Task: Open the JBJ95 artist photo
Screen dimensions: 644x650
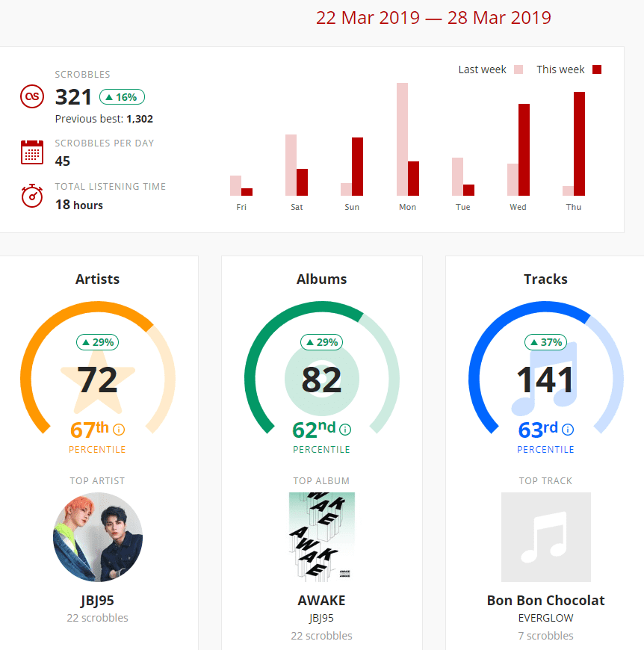Action: (x=98, y=537)
